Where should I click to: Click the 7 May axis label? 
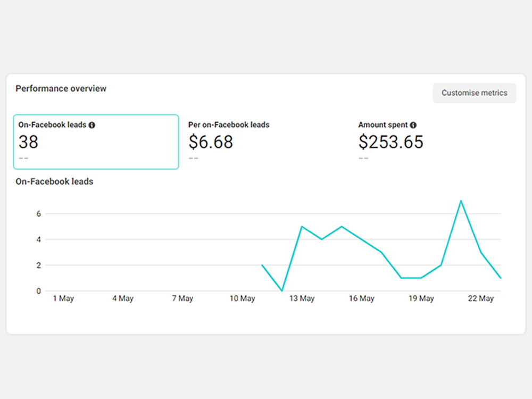(x=182, y=298)
